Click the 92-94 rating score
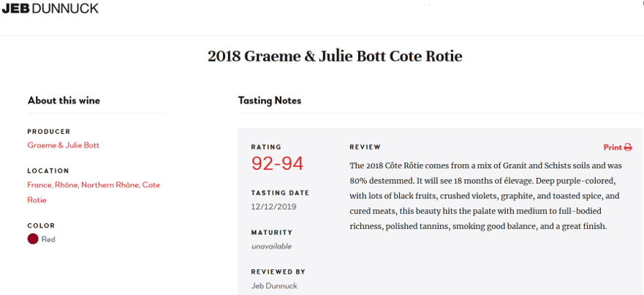 tap(277, 164)
